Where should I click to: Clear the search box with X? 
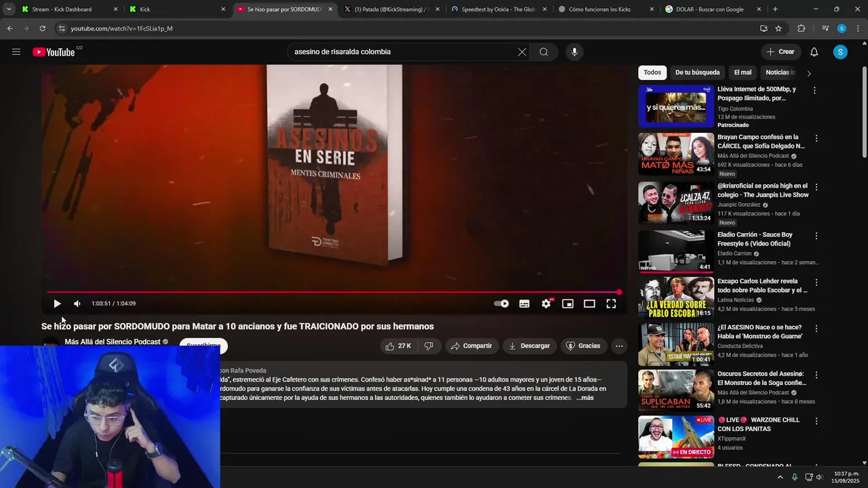pyautogui.click(x=522, y=52)
